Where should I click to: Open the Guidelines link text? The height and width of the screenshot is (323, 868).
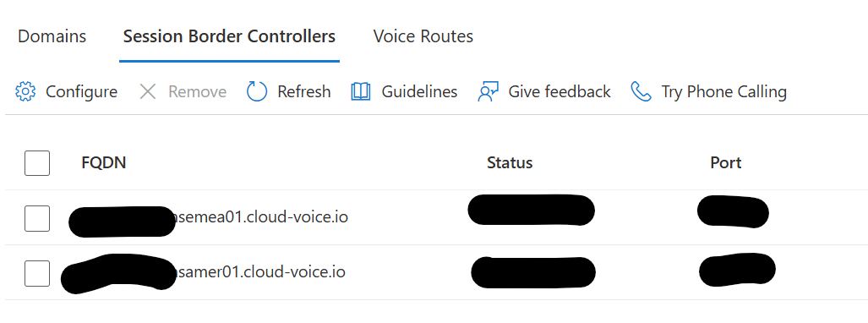pos(419,91)
